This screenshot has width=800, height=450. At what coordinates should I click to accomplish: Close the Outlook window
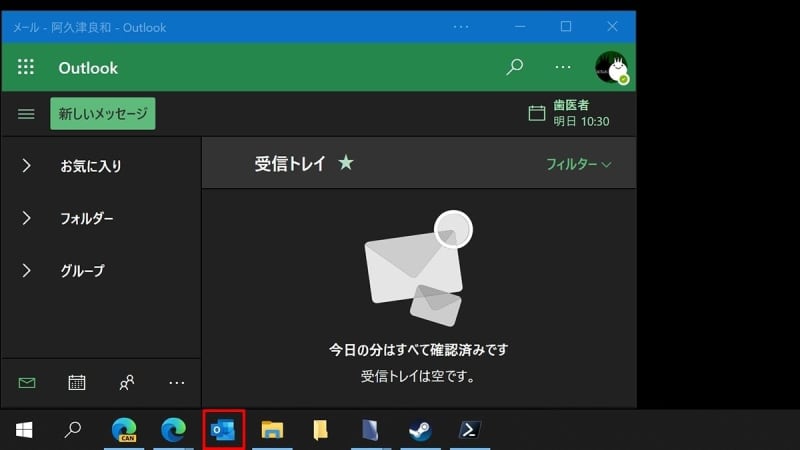[612, 27]
